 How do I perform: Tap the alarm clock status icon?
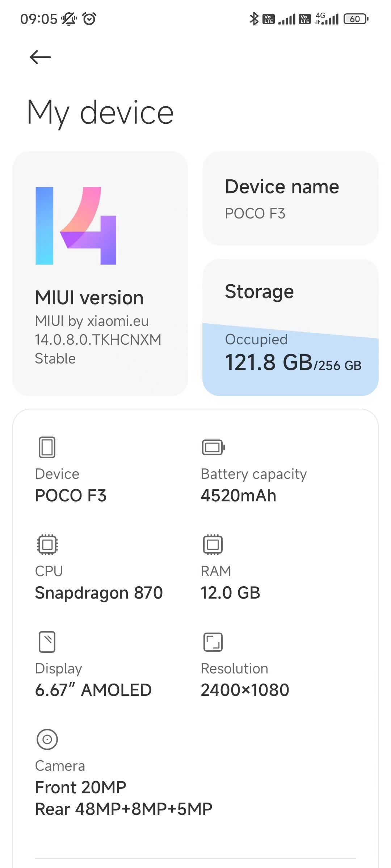(x=89, y=19)
